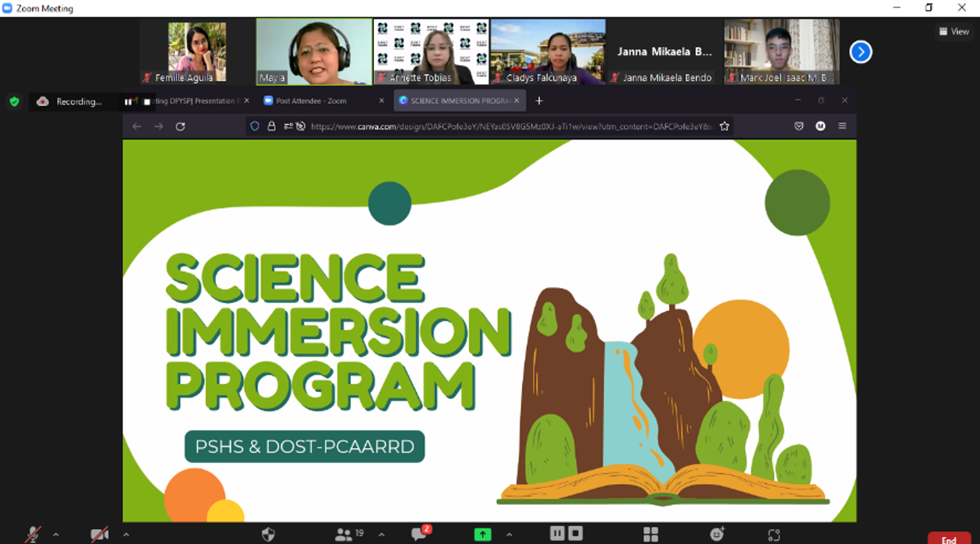Pause recording in top indicator
980x544 pixels.
click(130, 101)
